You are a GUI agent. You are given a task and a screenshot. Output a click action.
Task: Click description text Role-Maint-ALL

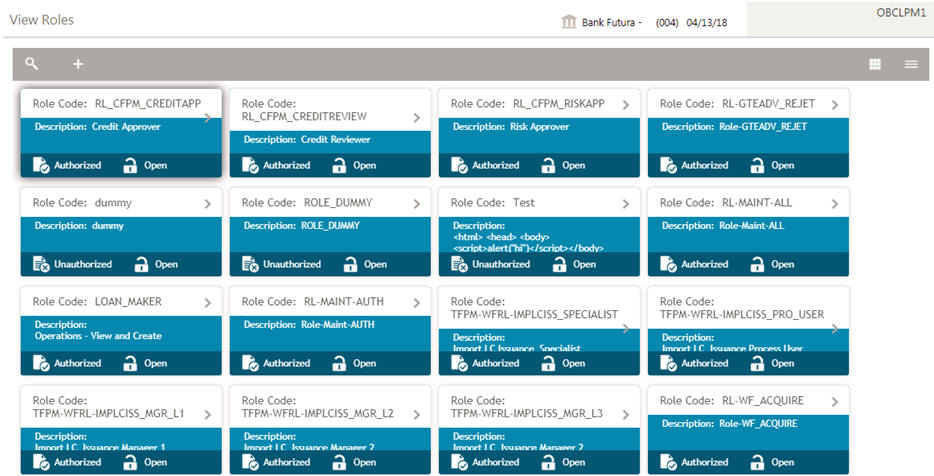751,225
